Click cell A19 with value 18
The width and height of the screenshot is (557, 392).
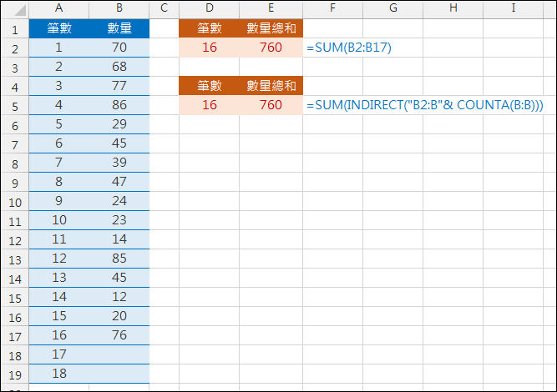(59, 373)
